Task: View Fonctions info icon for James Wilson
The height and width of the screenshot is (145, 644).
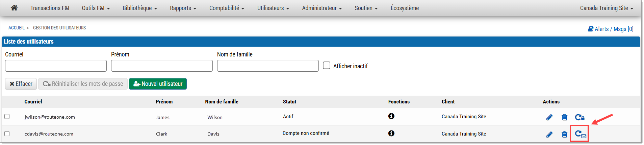Action: pos(391,116)
